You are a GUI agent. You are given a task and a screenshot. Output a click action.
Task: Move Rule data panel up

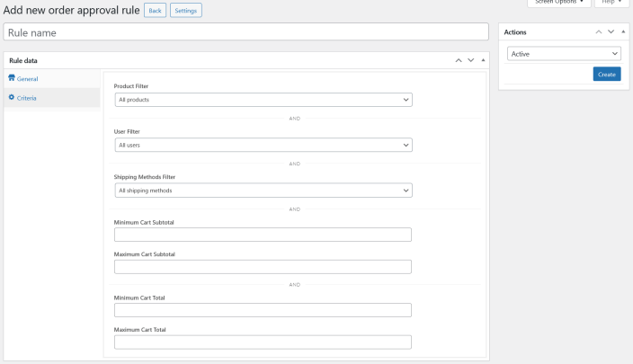[459, 60]
